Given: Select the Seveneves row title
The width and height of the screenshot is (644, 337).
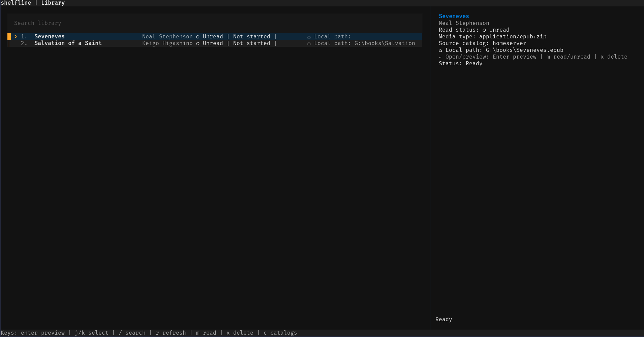Looking at the screenshot, I should pos(50,36).
